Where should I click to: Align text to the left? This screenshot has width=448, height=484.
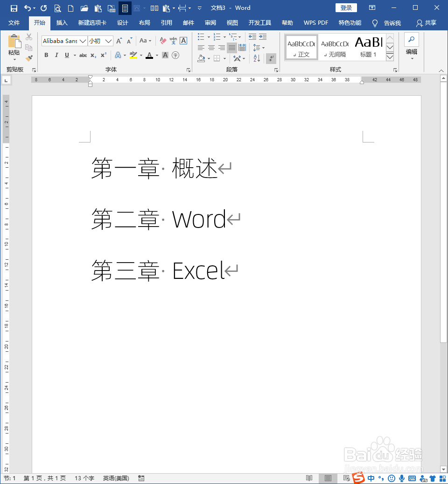[x=201, y=48]
